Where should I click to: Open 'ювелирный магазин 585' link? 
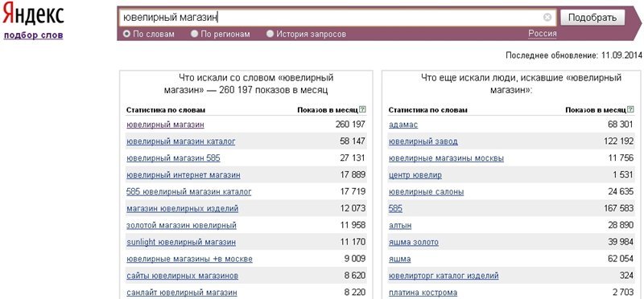pos(173,158)
